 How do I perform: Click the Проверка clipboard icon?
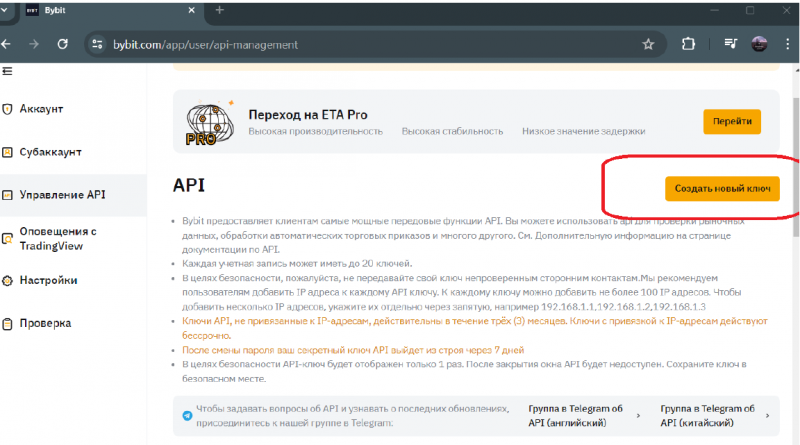[x=7, y=324]
